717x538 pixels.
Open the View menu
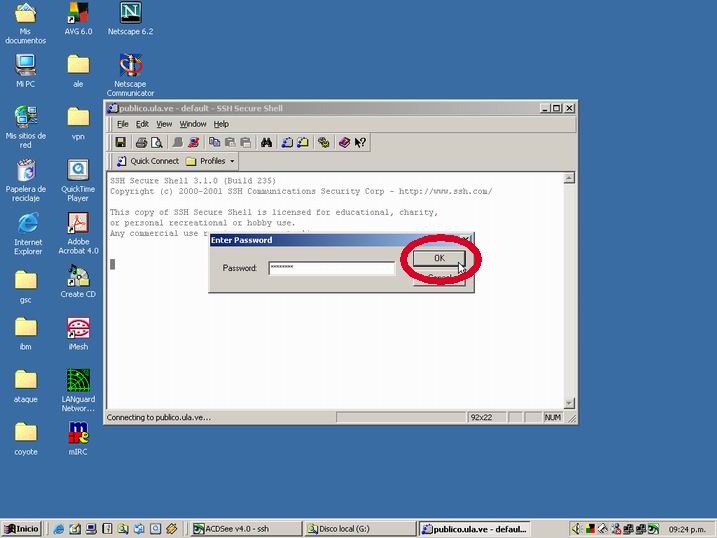164,124
